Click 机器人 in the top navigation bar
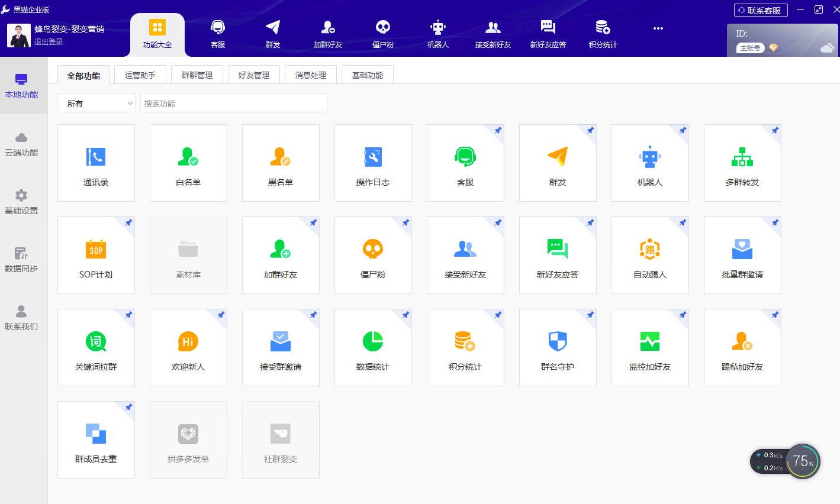Image resolution: width=840 pixels, height=504 pixels. click(438, 34)
